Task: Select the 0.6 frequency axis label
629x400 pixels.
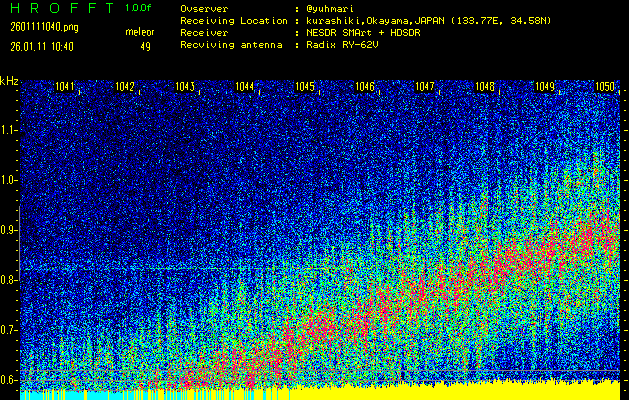Action: point(9,380)
